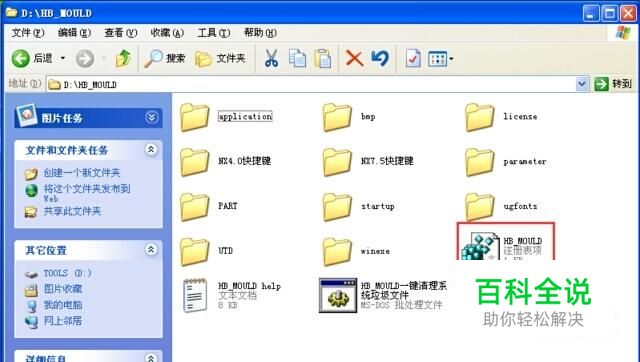Screen dimensions: 640x362
Task: Toggle the Folders (文件夹) pane button
Action: [x=220, y=59]
